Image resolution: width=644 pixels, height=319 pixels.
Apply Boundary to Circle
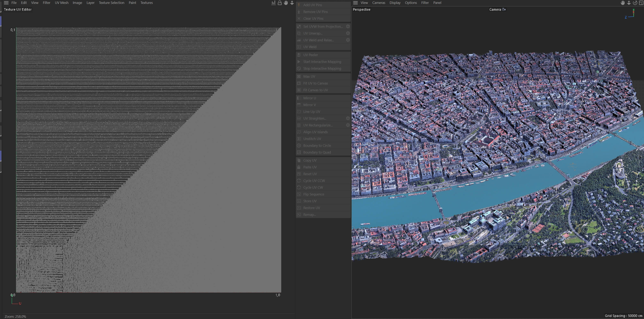click(x=323, y=145)
